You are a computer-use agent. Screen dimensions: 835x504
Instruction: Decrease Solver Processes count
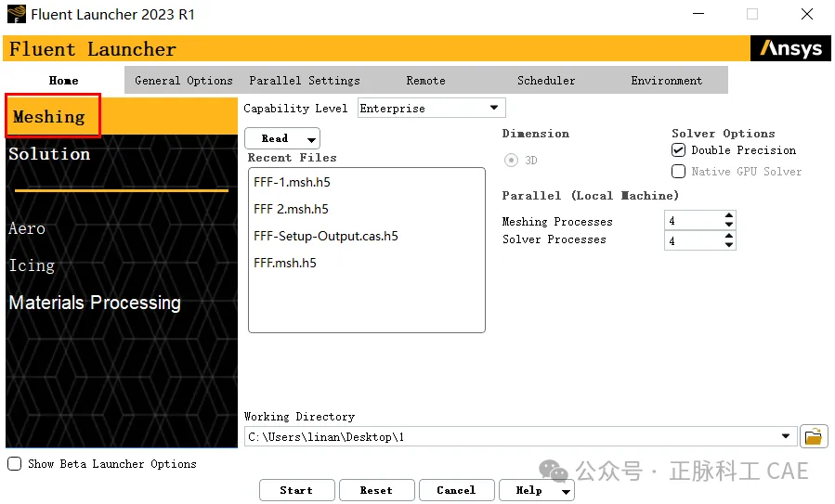point(729,245)
